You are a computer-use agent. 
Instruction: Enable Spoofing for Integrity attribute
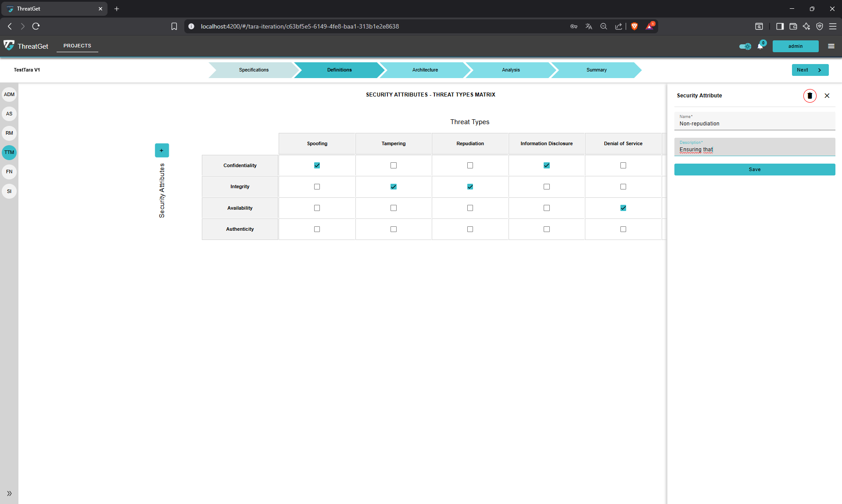[x=317, y=186]
